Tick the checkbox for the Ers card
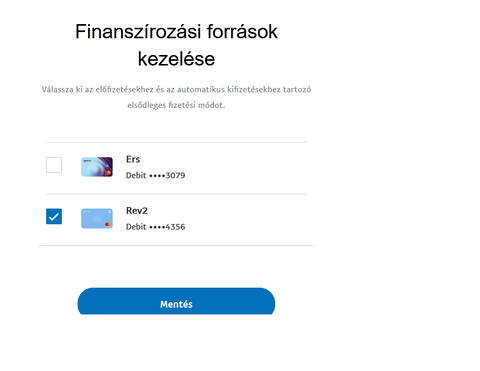 [54, 165]
